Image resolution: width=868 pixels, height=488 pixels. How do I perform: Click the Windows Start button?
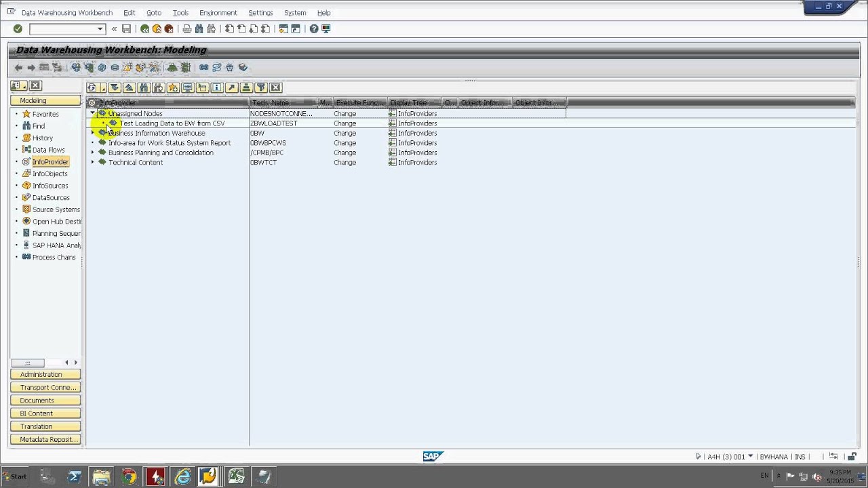tap(14, 476)
